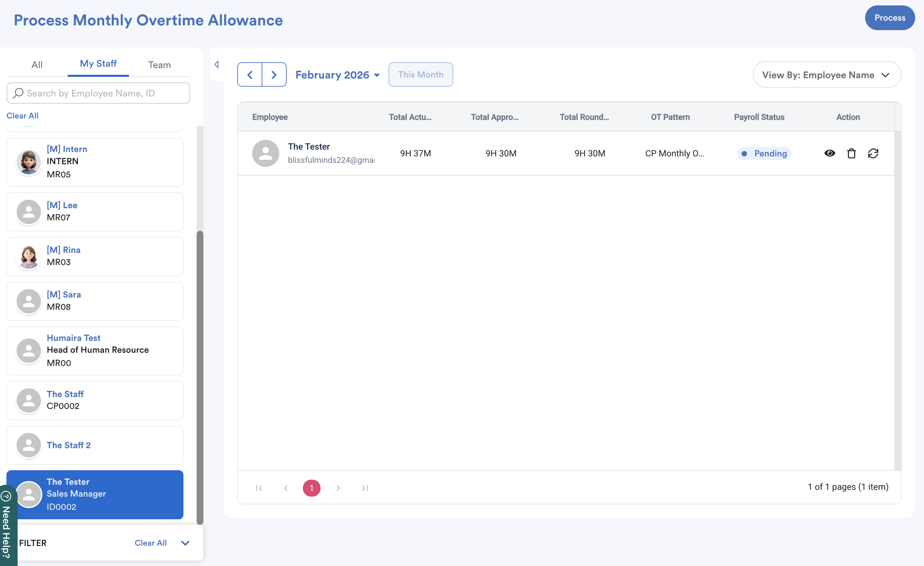Collapse the employee side panel arrow

click(217, 65)
